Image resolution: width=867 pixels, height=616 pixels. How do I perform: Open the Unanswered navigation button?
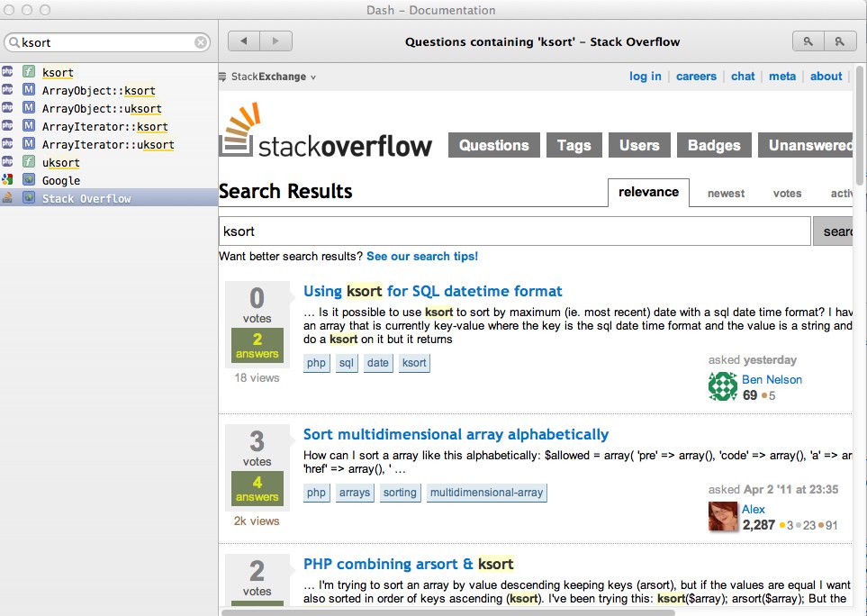806,145
